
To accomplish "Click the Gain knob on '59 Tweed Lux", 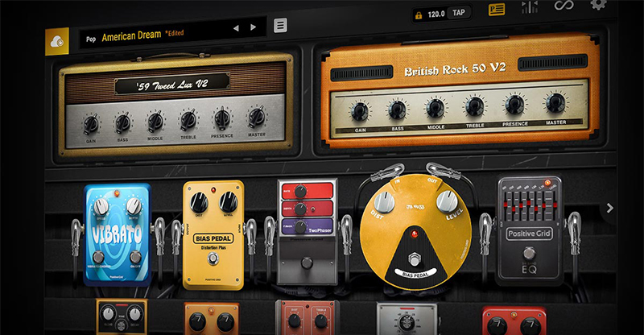I will click(91, 124).
